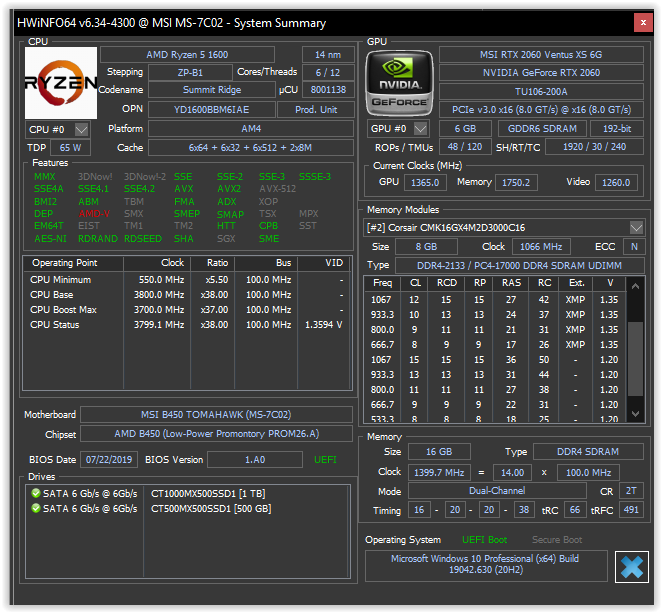Click the NVIDIA GeForce RTX 2060 field
662x613 pixels.
541,73
